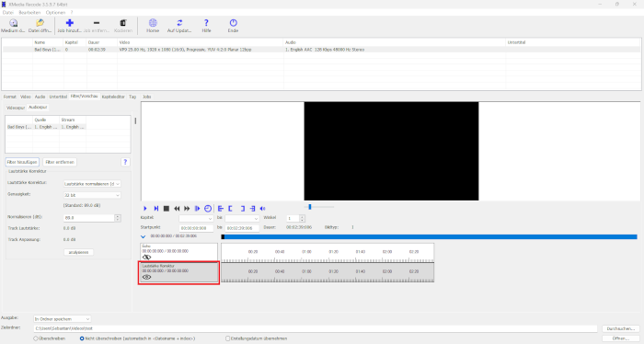Click the clock jump-to-time icon
Image resolution: width=644 pixels, height=344 pixels.
pyautogui.click(x=208, y=209)
